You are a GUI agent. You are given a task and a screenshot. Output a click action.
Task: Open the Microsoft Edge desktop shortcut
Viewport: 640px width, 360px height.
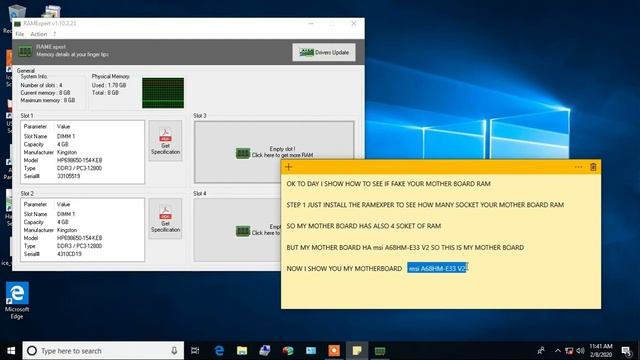tap(17, 300)
